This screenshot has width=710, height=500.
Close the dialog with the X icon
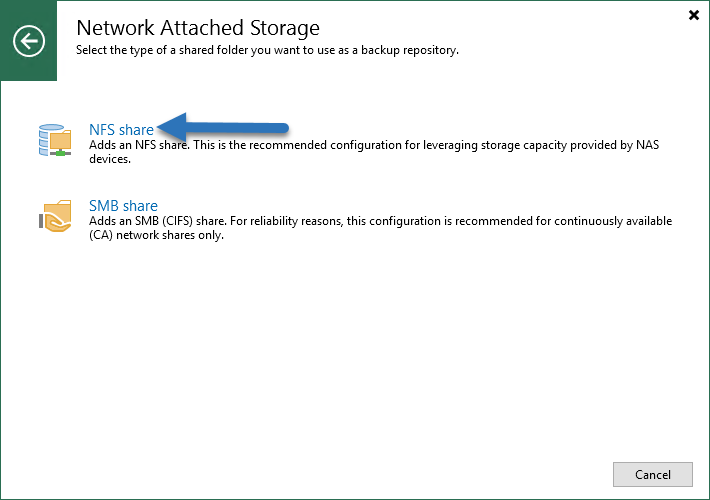tap(693, 15)
